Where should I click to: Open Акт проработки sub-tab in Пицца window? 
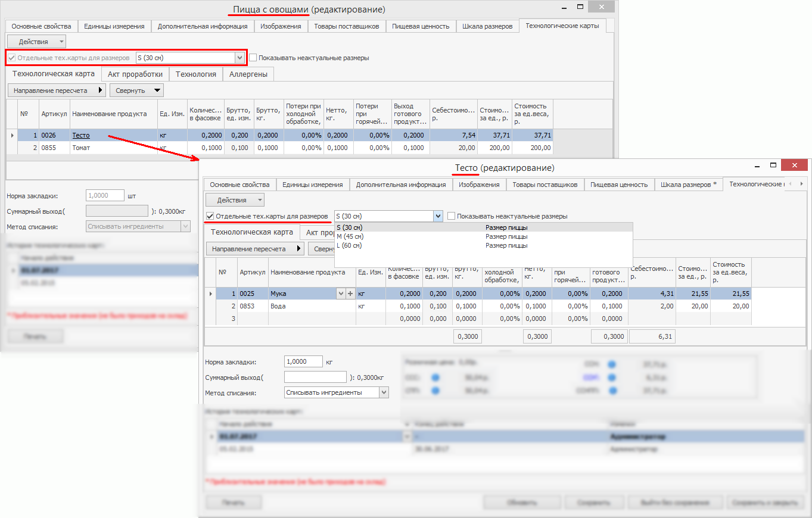pyautogui.click(x=135, y=74)
